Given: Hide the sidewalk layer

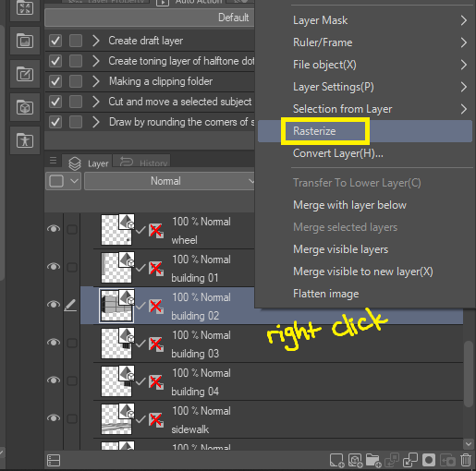Looking at the screenshot, I should click(54, 418).
